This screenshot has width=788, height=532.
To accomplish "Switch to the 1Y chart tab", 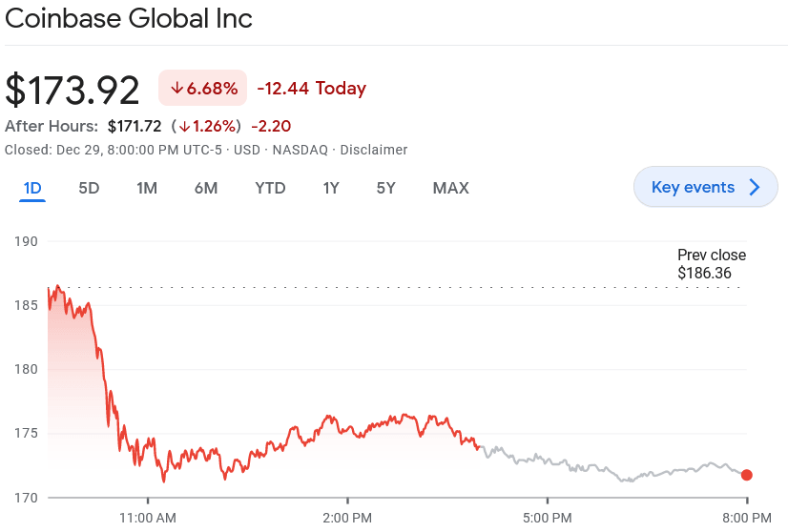I will coord(331,188).
